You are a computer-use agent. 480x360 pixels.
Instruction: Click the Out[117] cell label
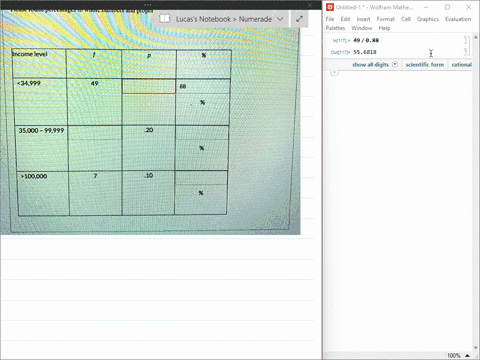[341, 52]
